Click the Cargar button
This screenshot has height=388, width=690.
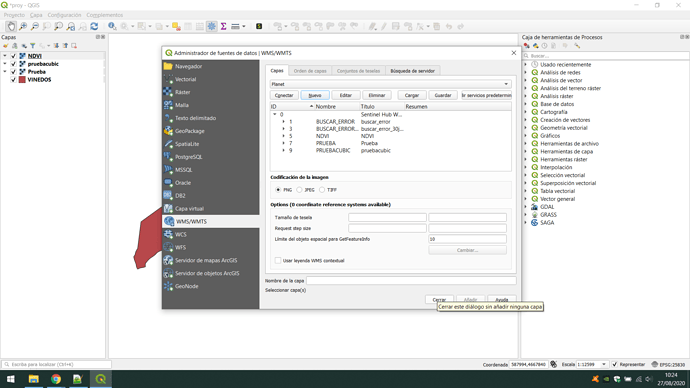pyautogui.click(x=412, y=95)
